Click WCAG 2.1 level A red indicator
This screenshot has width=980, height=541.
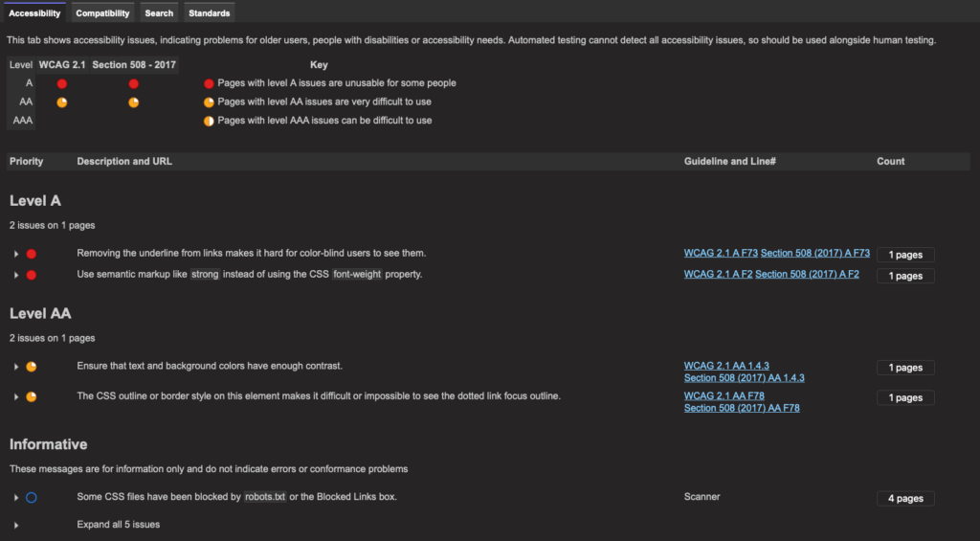coord(62,84)
